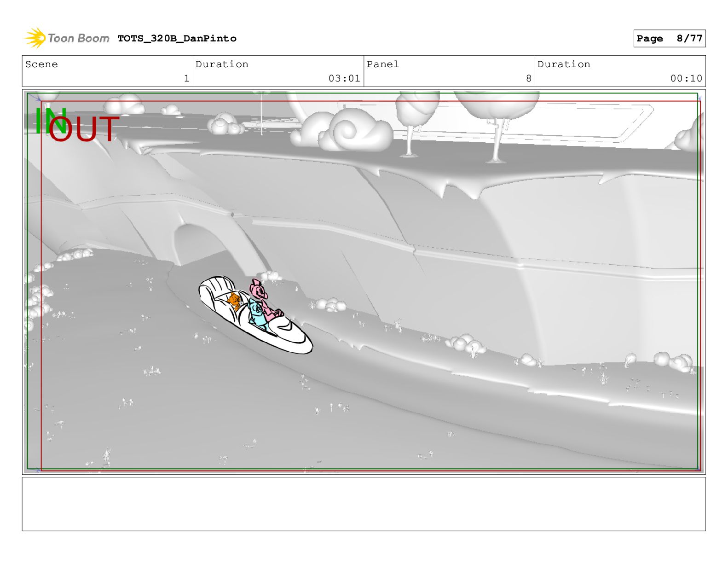Image resolution: width=728 pixels, height=564 pixels.
Task: Select the panel number 8
Action: pos(529,79)
